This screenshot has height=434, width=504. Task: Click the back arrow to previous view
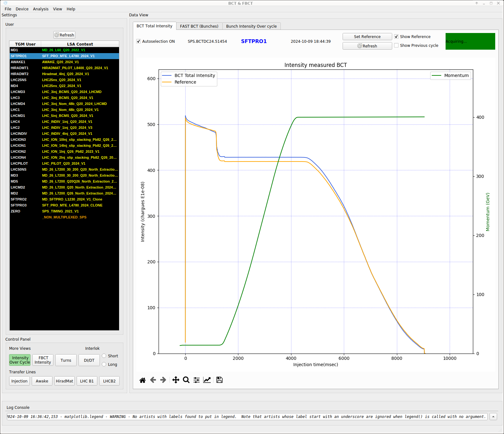tap(153, 380)
